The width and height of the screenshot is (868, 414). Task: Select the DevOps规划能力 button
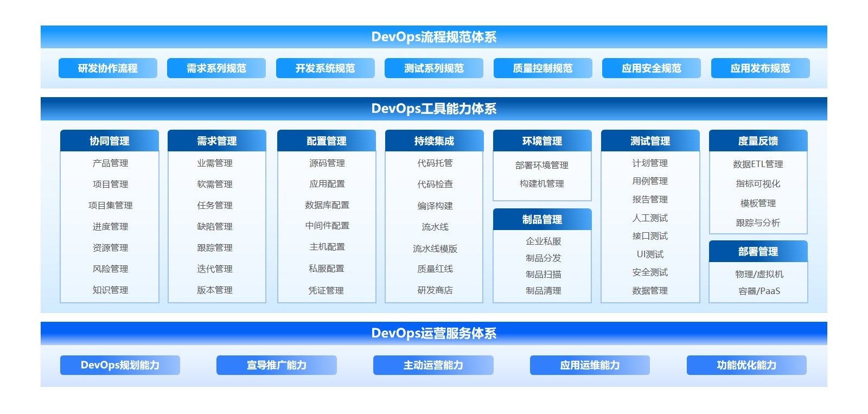120,365
